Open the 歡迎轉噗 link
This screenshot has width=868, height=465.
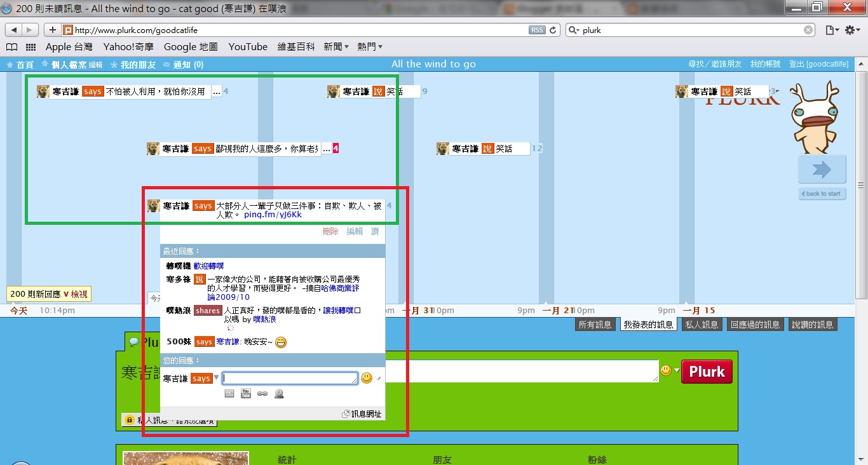pyautogui.click(x=208, y=266)
